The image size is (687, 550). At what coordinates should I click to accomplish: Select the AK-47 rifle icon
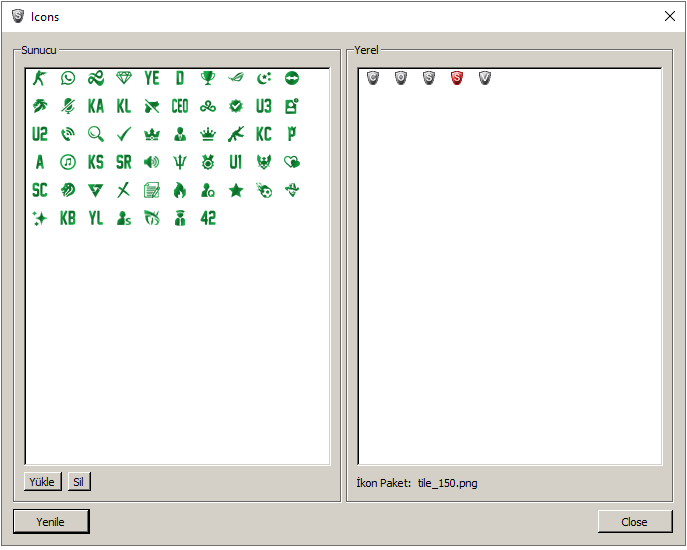click(x=236, y=135)
